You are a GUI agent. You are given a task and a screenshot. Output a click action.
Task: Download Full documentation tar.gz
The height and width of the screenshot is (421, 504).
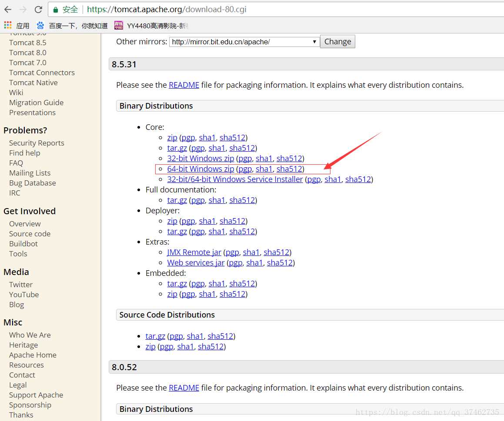point(177,200)
